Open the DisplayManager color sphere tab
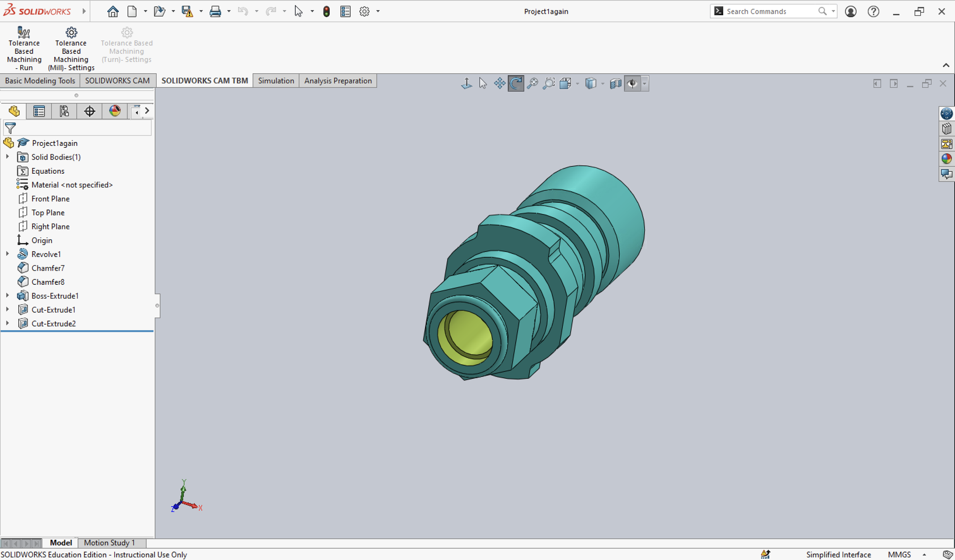Image resolution: width=955 pixels, height=560 pixels. click(x=115, y=111)
